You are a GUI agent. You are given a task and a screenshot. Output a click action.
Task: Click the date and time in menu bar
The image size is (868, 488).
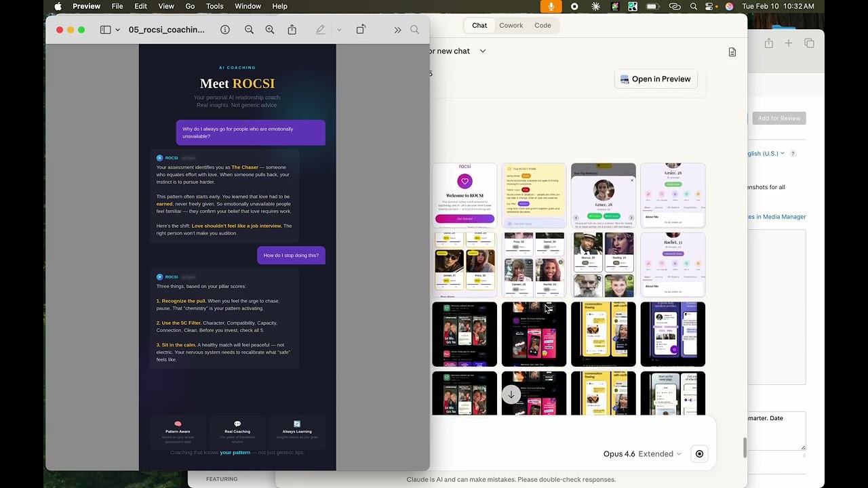point(778,6)
